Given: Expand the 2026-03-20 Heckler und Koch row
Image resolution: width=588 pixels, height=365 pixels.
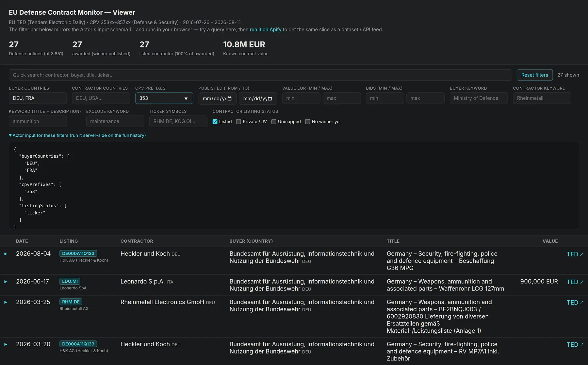Looking at the screenshot, I should tap(6, 344).
